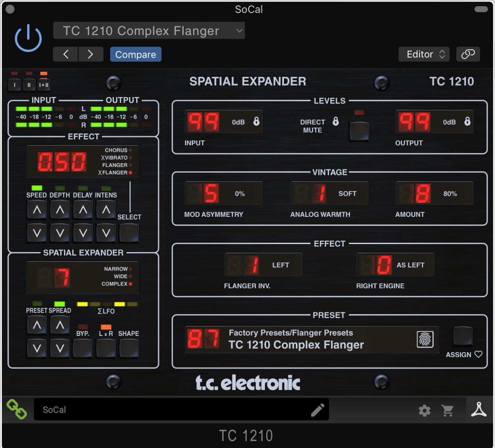Image resolution: width=495 pixels, height=448 pixels.
Task: Click the preset ASSIGN button
Action: (x=463, y=336)
